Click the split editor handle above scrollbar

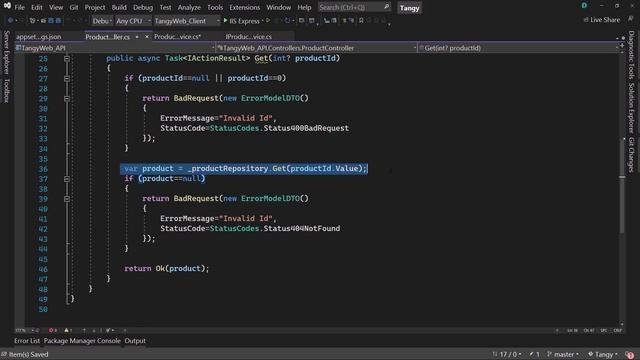622,46
